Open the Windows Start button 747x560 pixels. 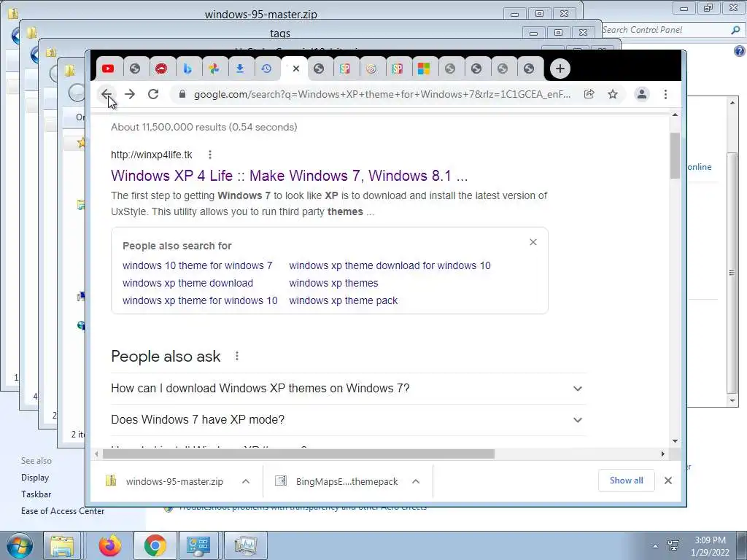click(x=20, y=545)
